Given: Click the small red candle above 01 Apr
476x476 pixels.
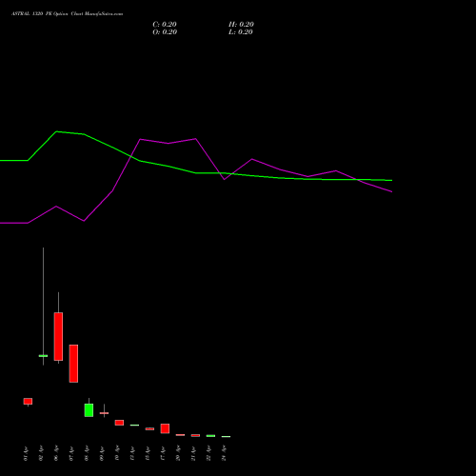Looking at the screenshot, I should (28, 401).
